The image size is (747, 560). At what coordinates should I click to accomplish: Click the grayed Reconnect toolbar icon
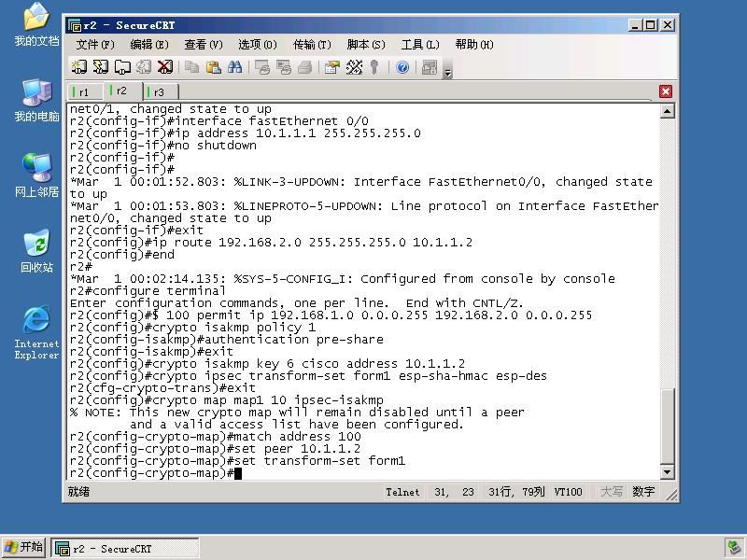pos(144,67)
